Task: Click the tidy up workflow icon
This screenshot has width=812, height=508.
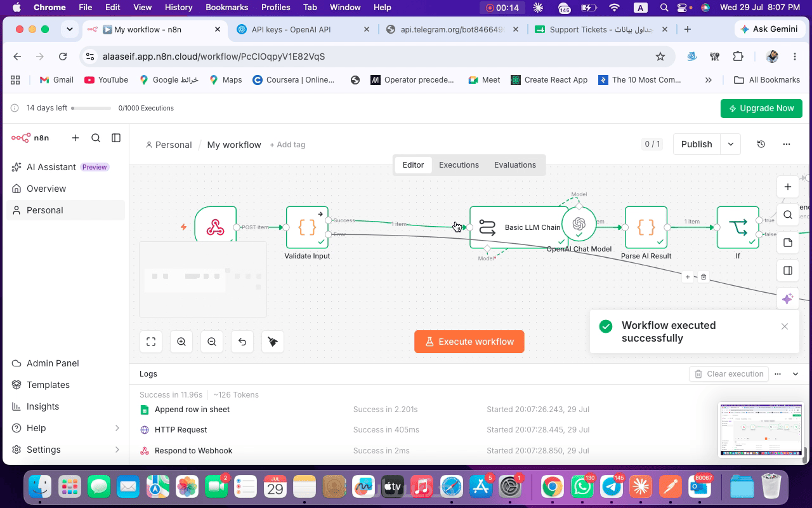Action: pos(273,342)
